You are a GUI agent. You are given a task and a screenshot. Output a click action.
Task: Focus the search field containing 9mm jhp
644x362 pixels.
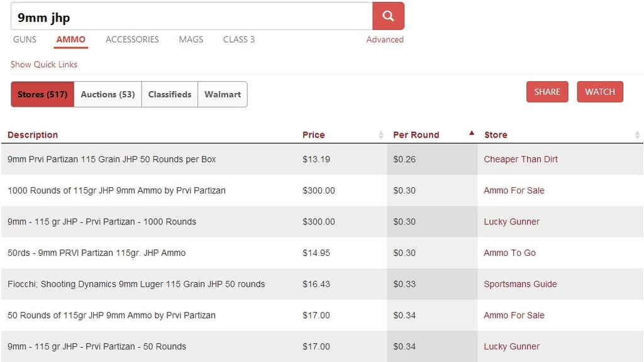point(191,16)
